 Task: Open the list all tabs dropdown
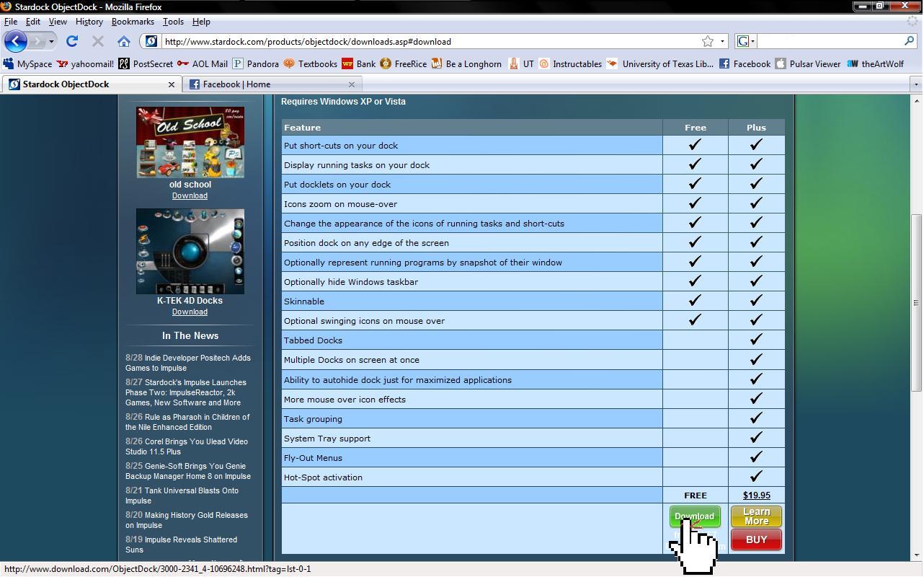tap(916, 84)
